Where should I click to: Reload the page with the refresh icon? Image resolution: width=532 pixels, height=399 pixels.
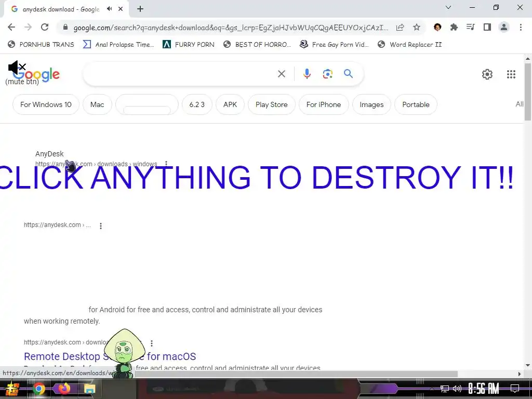tap(45, 27)
